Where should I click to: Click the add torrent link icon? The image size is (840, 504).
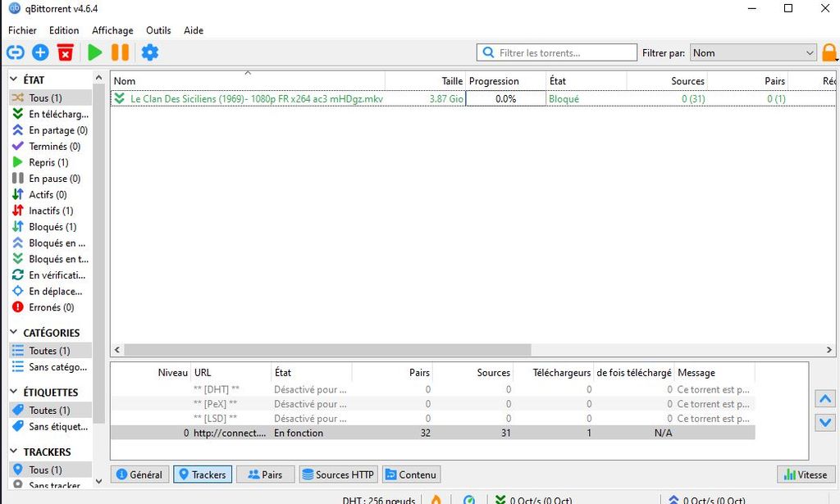15,52
